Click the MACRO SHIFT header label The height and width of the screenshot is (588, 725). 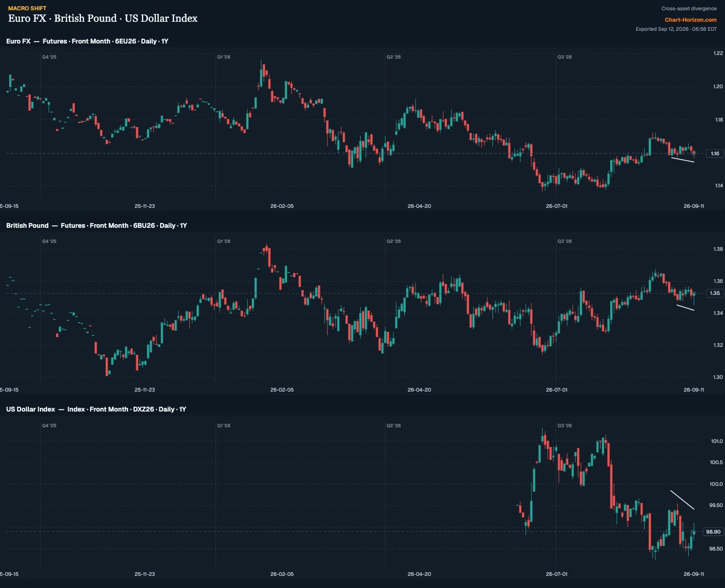point(27,8)
